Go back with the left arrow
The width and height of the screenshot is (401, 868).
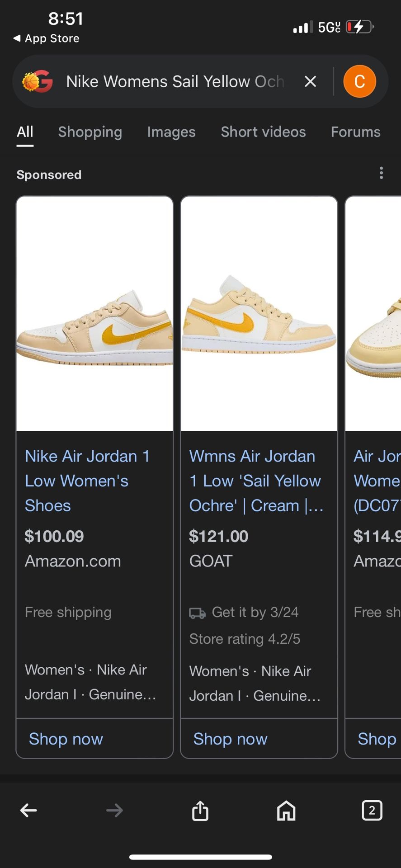(28, 811)
